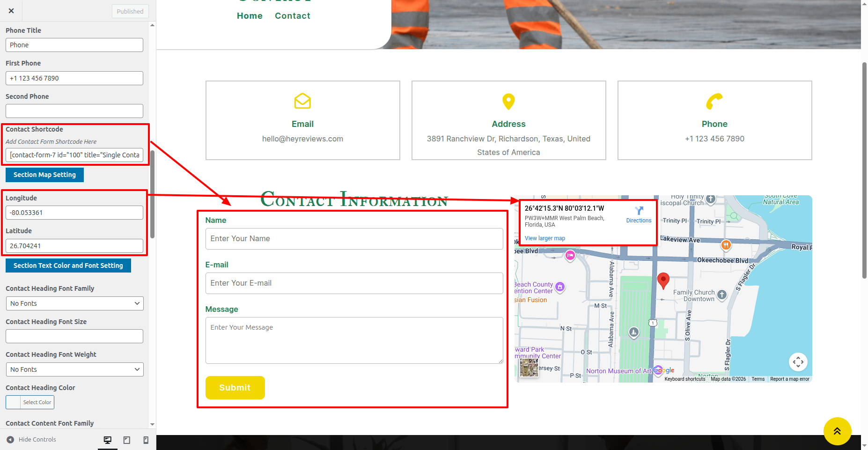Switch to tablet preview mode
This screenshot has width=868, height=450.
tap(127, 440)
